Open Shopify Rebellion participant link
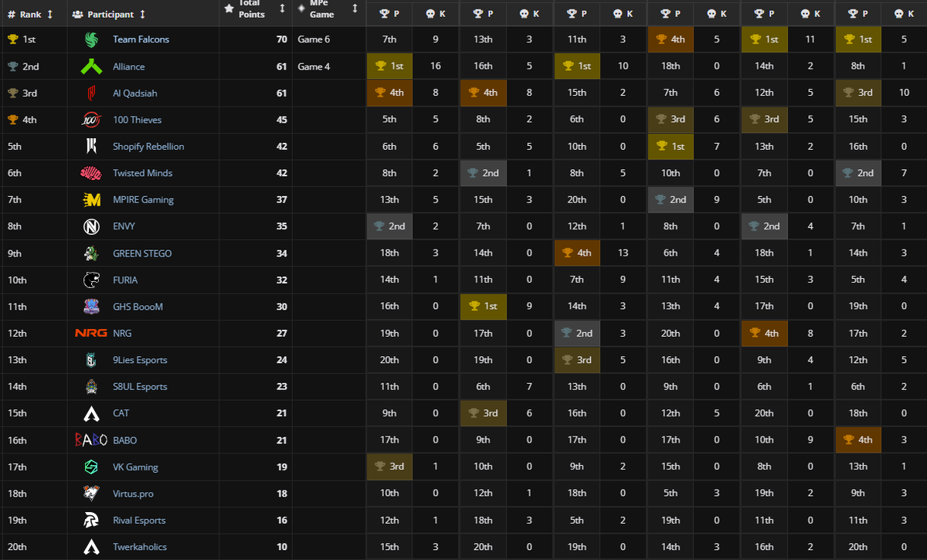This screenshot has height=560, width=927. (x=148, y=146)
